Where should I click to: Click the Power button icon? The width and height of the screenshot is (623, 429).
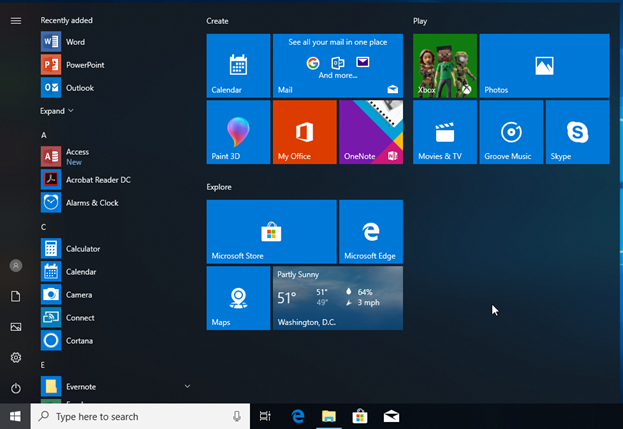pos(16,388)
